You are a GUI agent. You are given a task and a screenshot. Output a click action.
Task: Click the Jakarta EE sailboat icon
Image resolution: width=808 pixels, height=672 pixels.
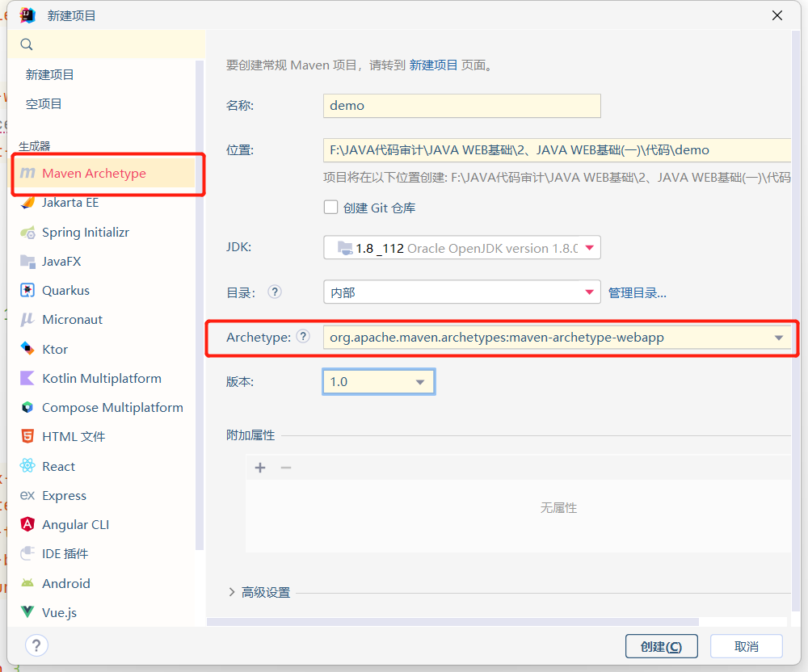point(27,203)
